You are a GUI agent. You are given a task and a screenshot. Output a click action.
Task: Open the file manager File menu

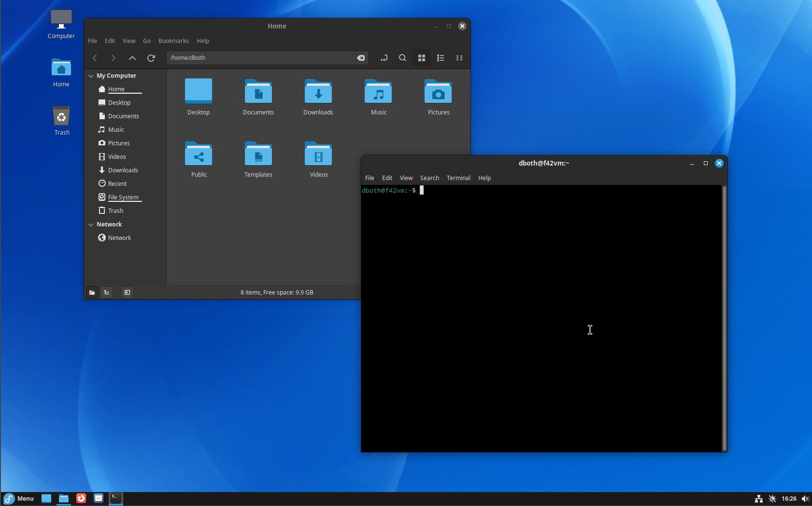click(92, 41)
